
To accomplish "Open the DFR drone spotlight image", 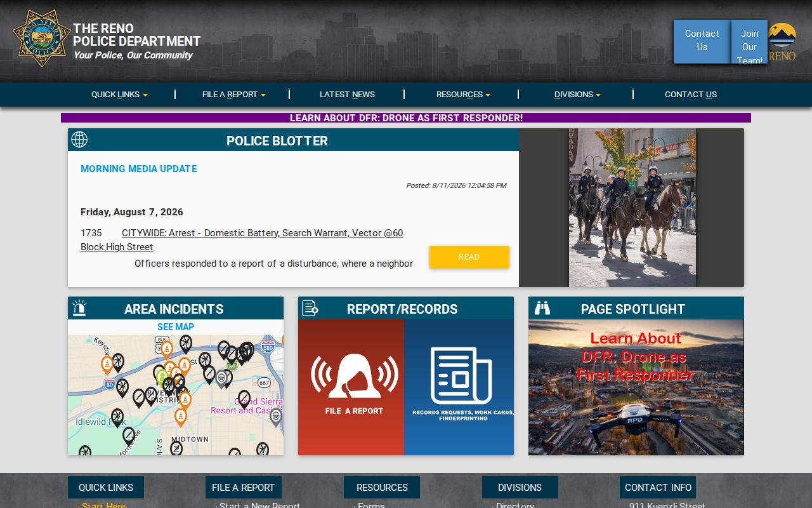I will (636, 387).
